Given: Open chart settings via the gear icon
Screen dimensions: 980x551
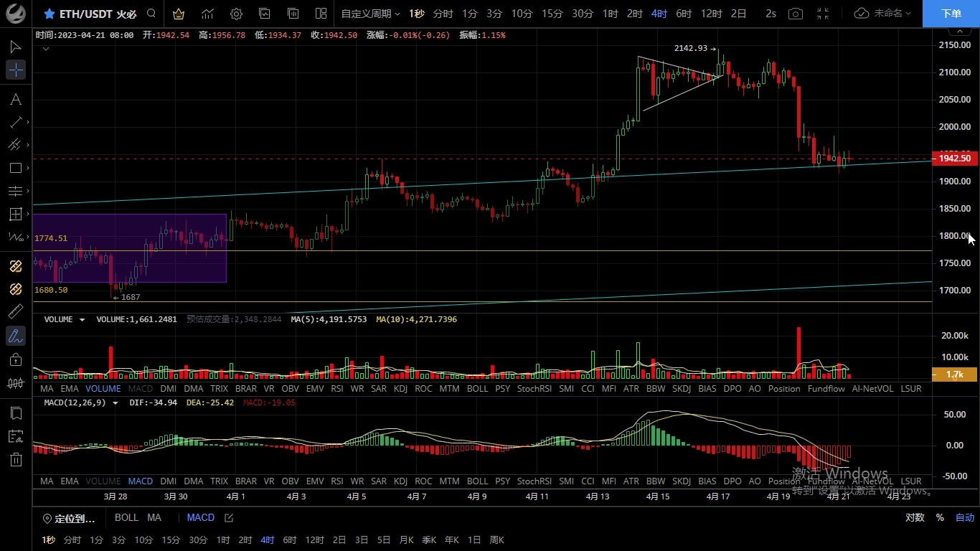Looking at the screenshot, I should coord(236,14).
